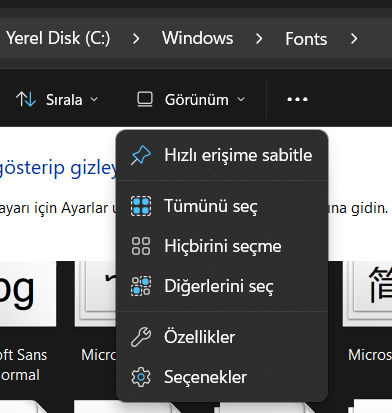Expand chevron after Yerel Disk (C:)
Screen dimensions: 392x413
(x=136, y=39)
